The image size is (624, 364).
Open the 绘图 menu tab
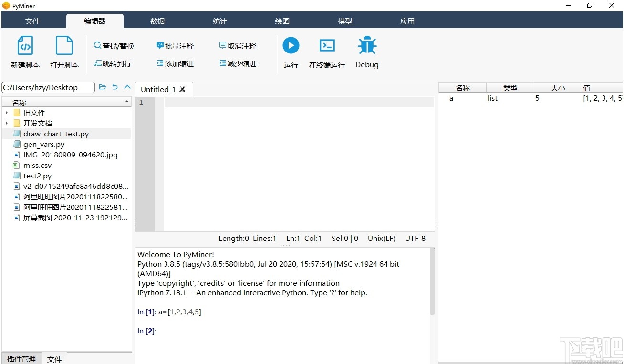tap(282, 21)
